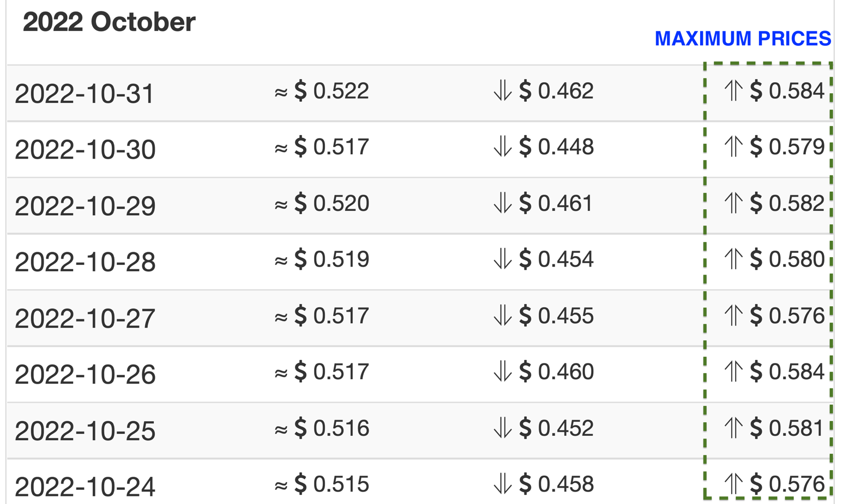Select the 2022-10-24 date cell
The image size is (843, 504).
[x=85, y=486]
